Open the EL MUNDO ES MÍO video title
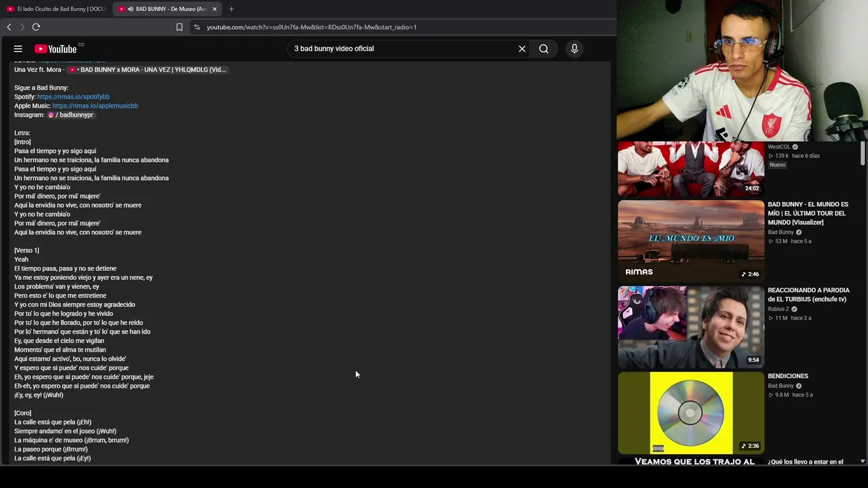Viewport: 868px width, 488px height. [x=808, y=213]
